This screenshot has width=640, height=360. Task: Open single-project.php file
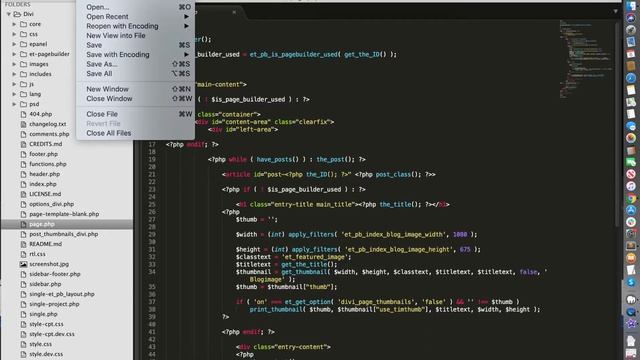pos(54,304)
